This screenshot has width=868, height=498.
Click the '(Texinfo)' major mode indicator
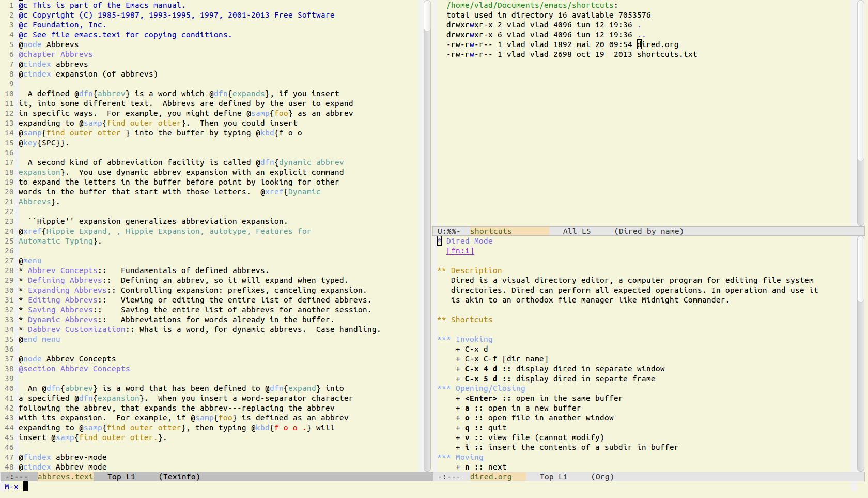pos(179,477)
